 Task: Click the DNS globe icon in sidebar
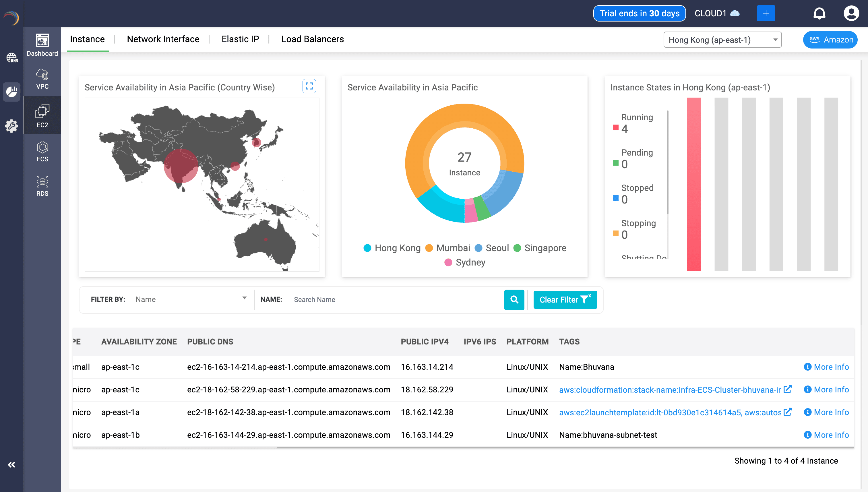[x=12, y=57]
